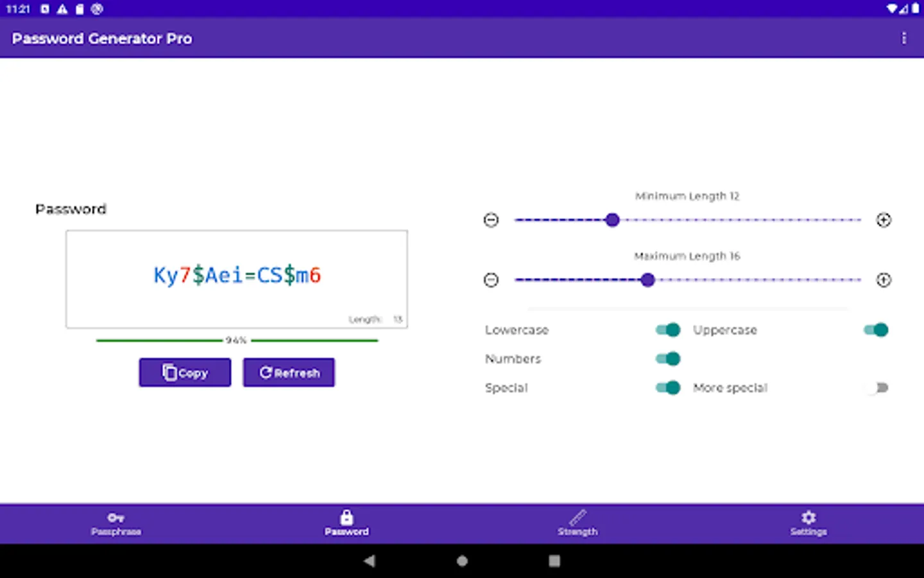
Task: Increase maximum length with plus icon
Action: point(884,280)
